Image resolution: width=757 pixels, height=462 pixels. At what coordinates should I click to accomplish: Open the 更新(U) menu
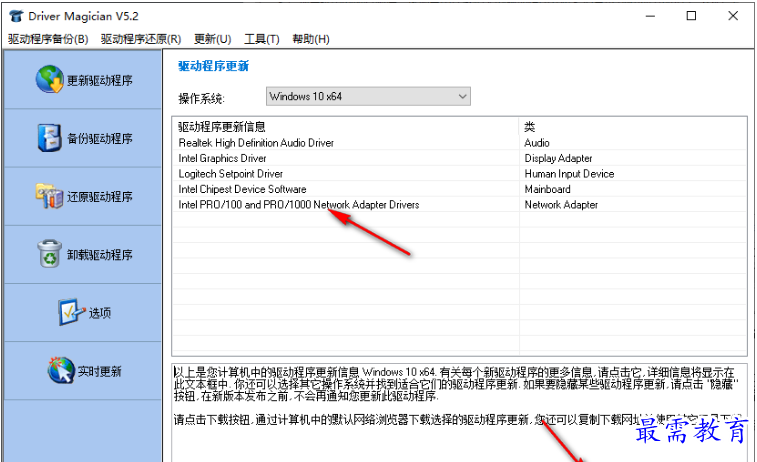coord(212,39)
